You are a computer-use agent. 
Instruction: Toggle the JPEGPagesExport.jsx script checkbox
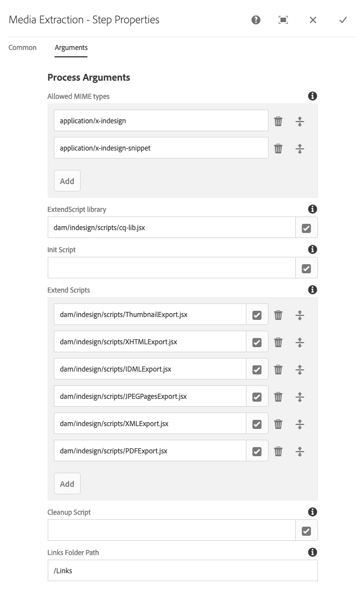coord(257,397)
